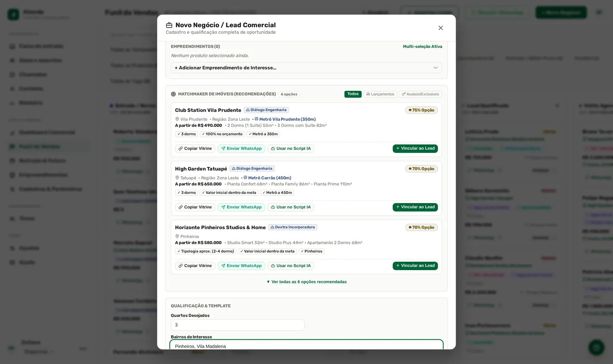
Task: Send Horizonte Pinheiros via WhatsApp
Action: pyautogui.click(x=241, y=266)
